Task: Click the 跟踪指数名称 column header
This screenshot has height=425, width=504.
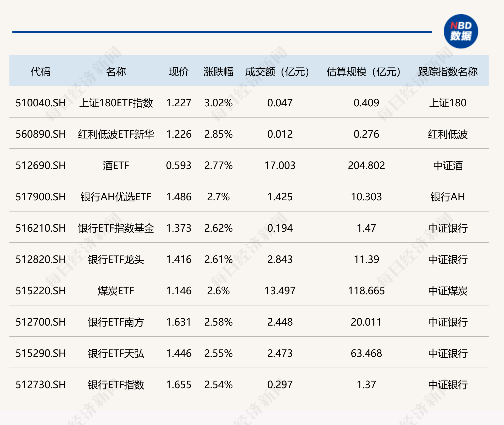Action: tap(448, 72)
